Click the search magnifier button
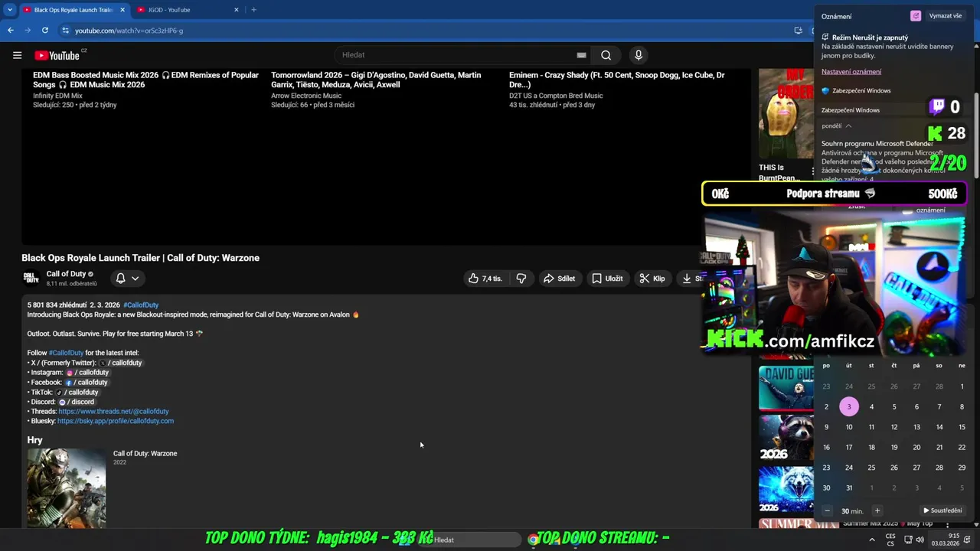 pos(606,55)
